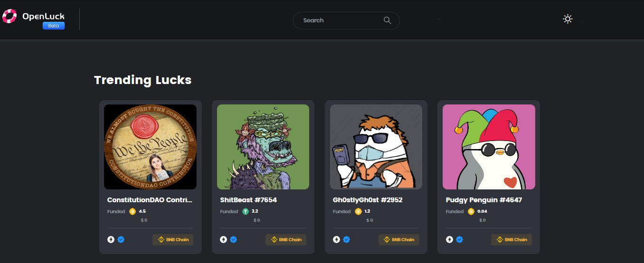Click BNB Chain tag on ConstitutionDAO card
The height and width of the screenshot is (263, 644).
click(173, 240)
